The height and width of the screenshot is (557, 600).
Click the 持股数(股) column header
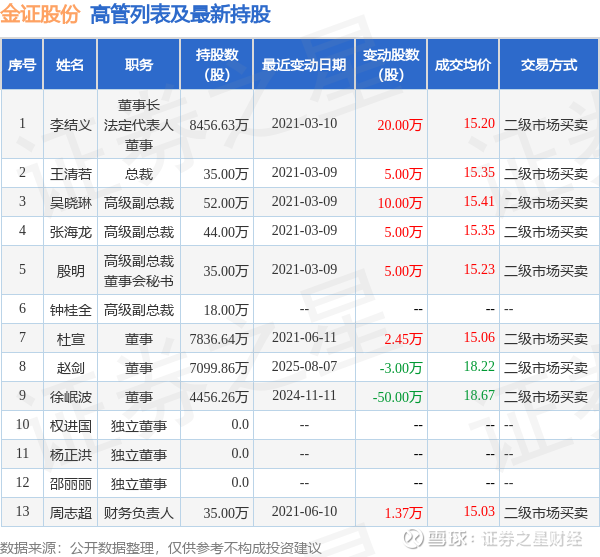point(217,64)
